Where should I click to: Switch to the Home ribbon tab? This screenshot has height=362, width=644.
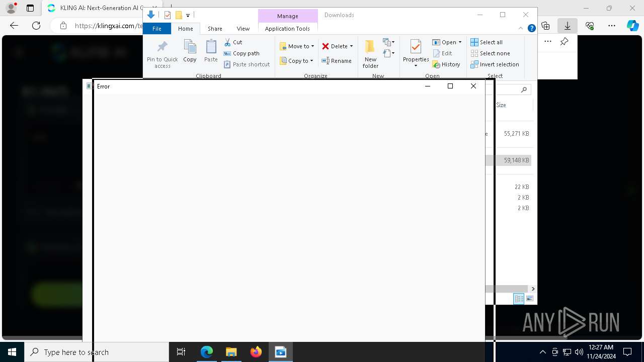pyautogui.click(x=186, y=29)
